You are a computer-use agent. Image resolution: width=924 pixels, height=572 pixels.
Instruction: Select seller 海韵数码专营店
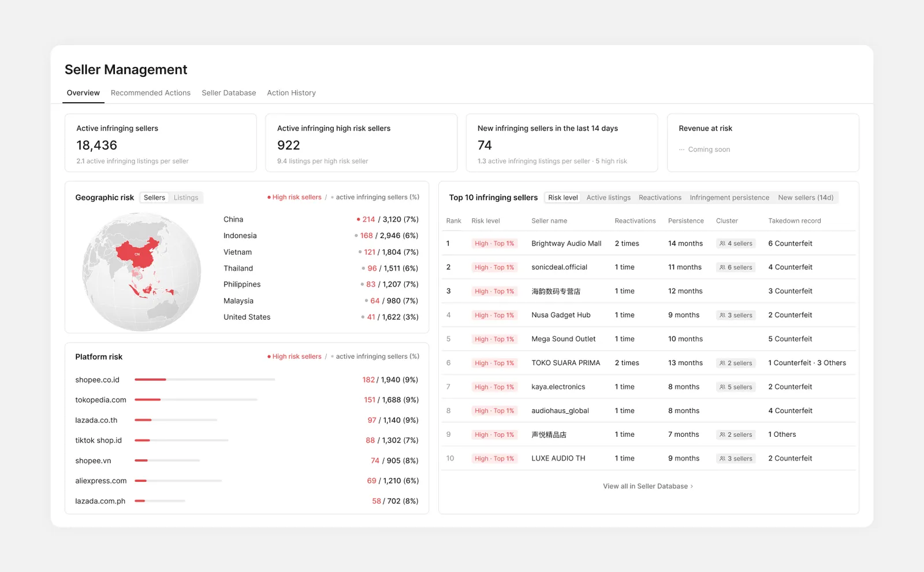click(x=556, y=291)
